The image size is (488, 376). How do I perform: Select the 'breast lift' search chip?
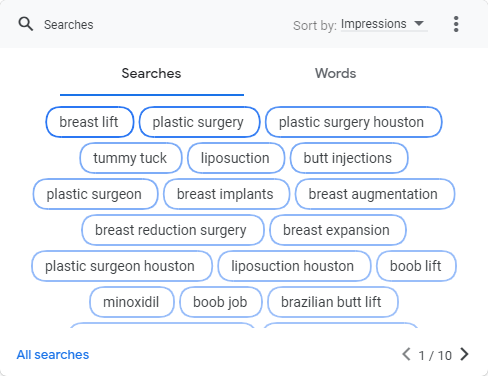90,122
